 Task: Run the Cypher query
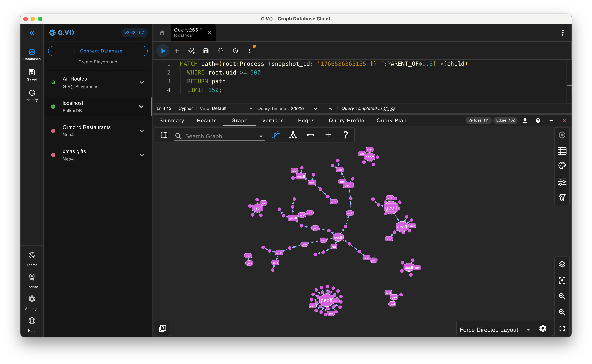pyautogui.click(x=163, y=51)
